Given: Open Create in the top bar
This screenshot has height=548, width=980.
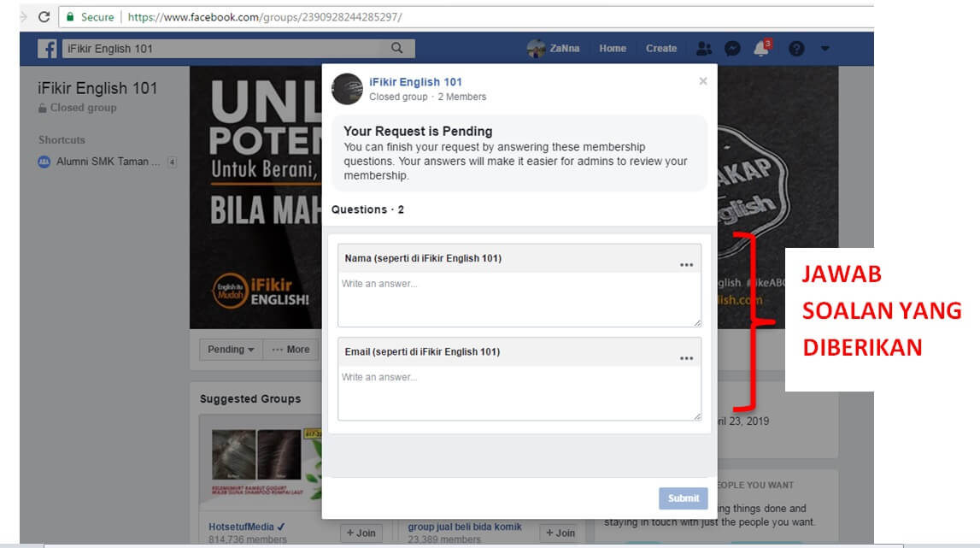Looking at the screenshot, I should 661,48.
